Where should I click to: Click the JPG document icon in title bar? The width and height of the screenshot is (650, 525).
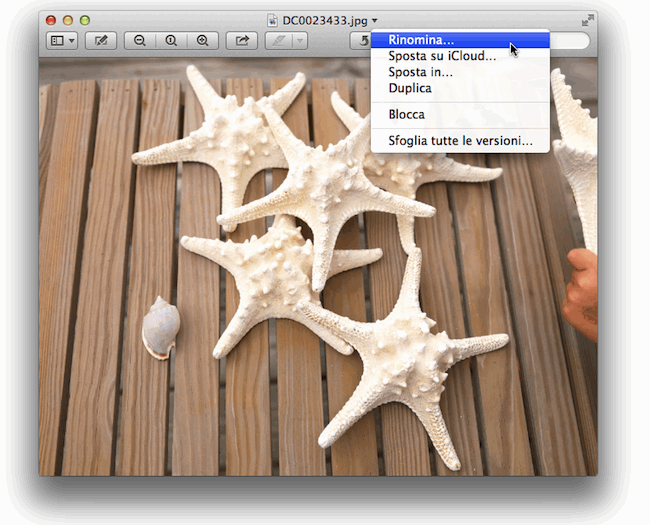click(273, 20)
